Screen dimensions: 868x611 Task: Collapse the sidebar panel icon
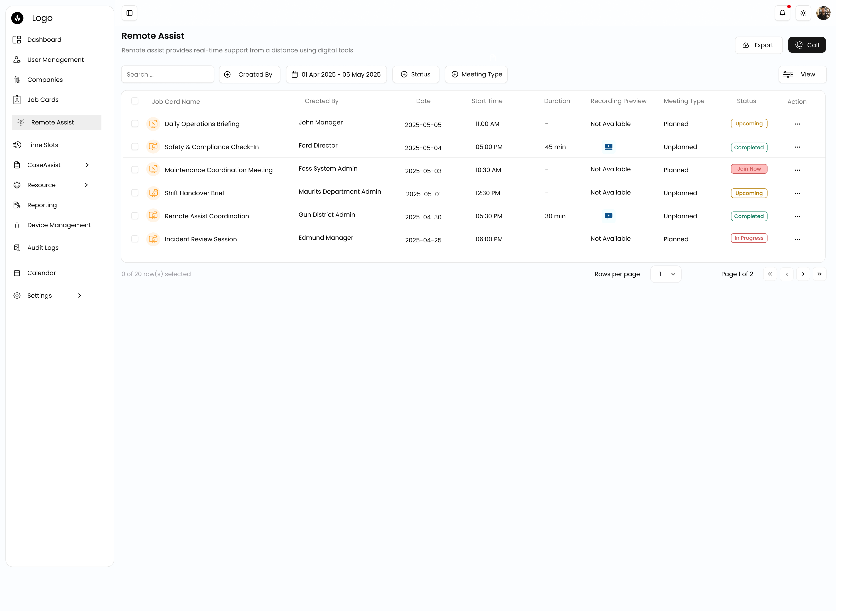coord(129,13)
